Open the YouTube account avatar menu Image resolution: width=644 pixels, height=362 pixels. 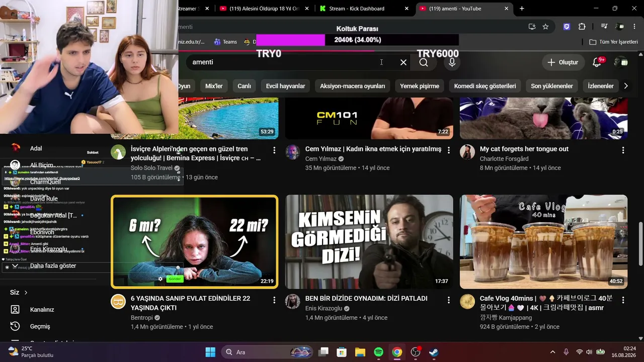click(x=621, y=62)
